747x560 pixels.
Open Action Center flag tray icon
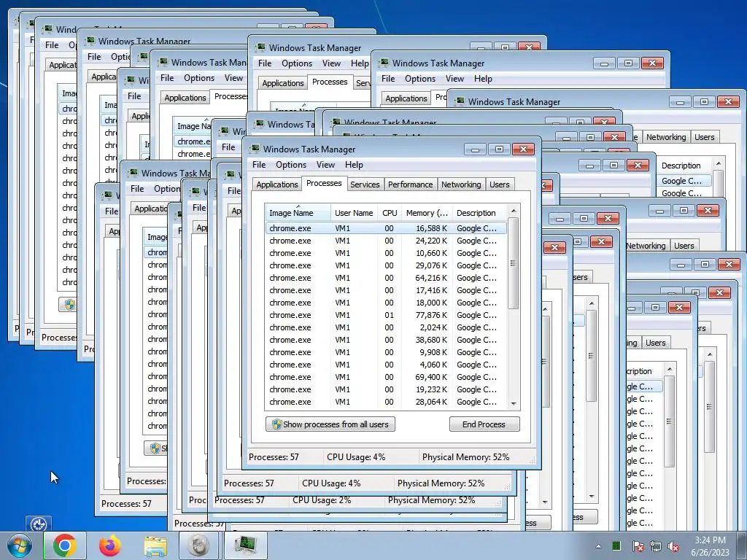[x=638, y=546]
